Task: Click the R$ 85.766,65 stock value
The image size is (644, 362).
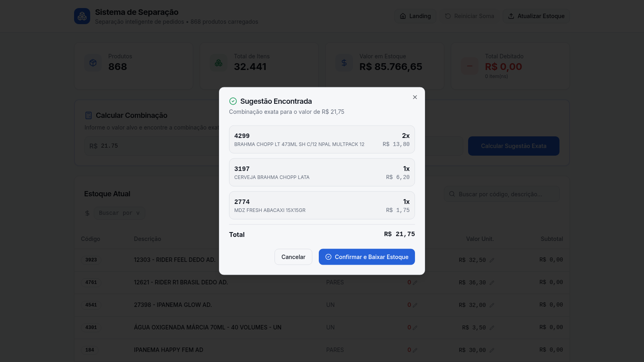Action: 391,67
